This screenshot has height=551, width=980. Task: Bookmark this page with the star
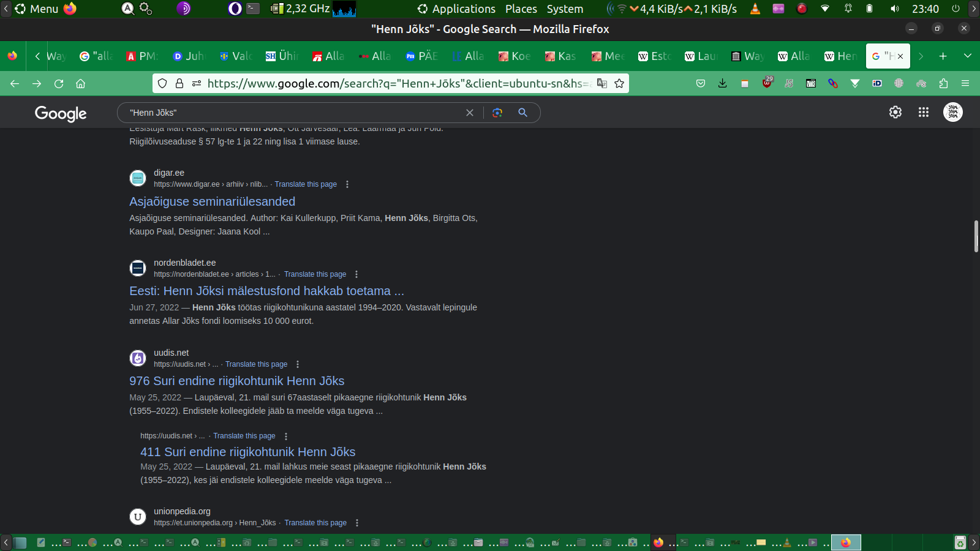(x=619, y=83)
